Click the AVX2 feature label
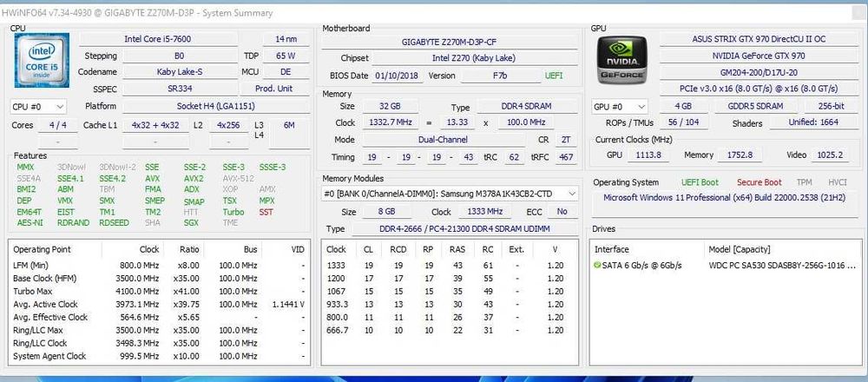 coord(194,179)
